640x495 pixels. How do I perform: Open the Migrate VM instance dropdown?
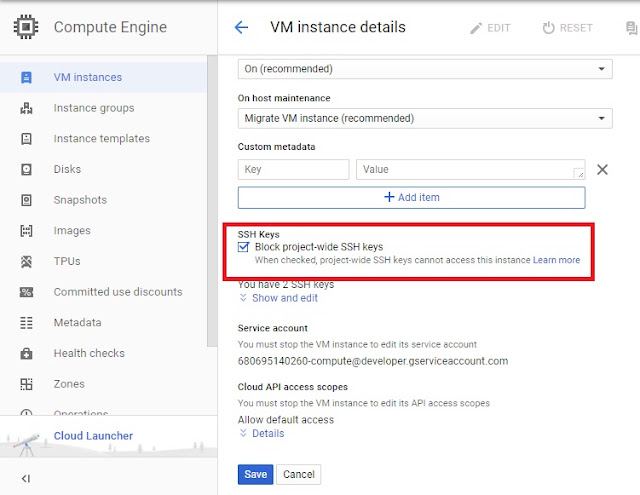click(x=425, y=118)
